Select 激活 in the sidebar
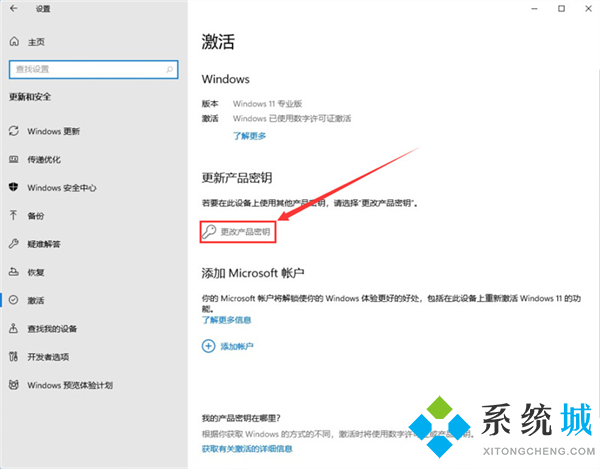 tap(35, 300)
